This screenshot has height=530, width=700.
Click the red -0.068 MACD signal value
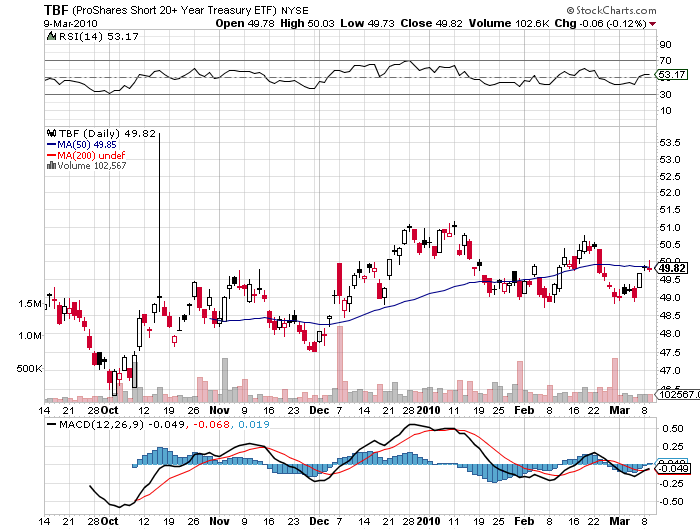(x=212, y=424)
